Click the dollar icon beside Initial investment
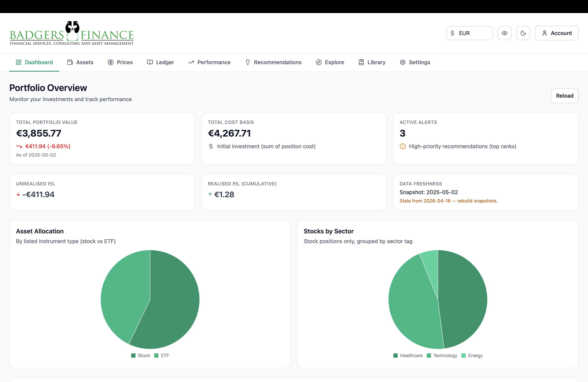Screen dimensions: 588x382 click(211, 146)
